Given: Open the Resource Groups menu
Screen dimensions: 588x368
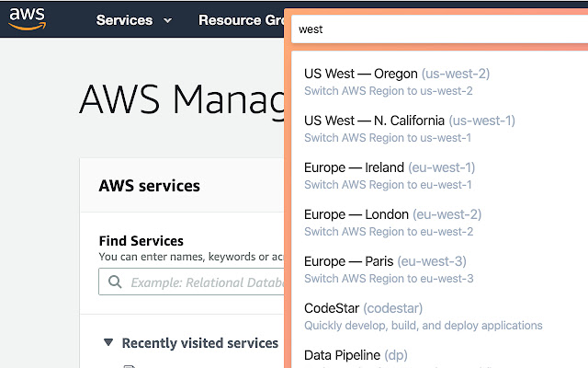Looking at the screenshot, I should point(241,20).
